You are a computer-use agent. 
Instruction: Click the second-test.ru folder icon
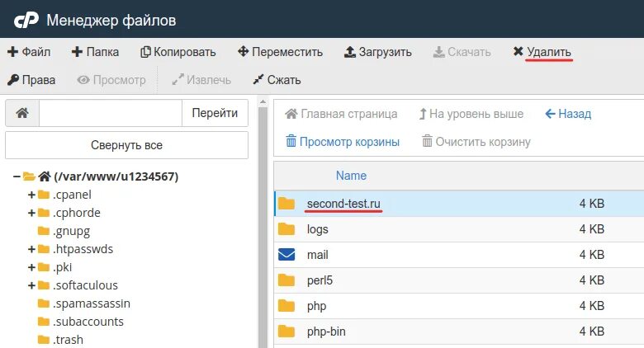286,204
